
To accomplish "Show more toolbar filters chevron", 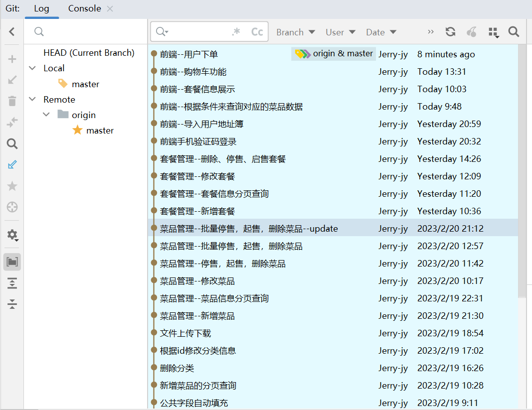I will pos(431,32).
